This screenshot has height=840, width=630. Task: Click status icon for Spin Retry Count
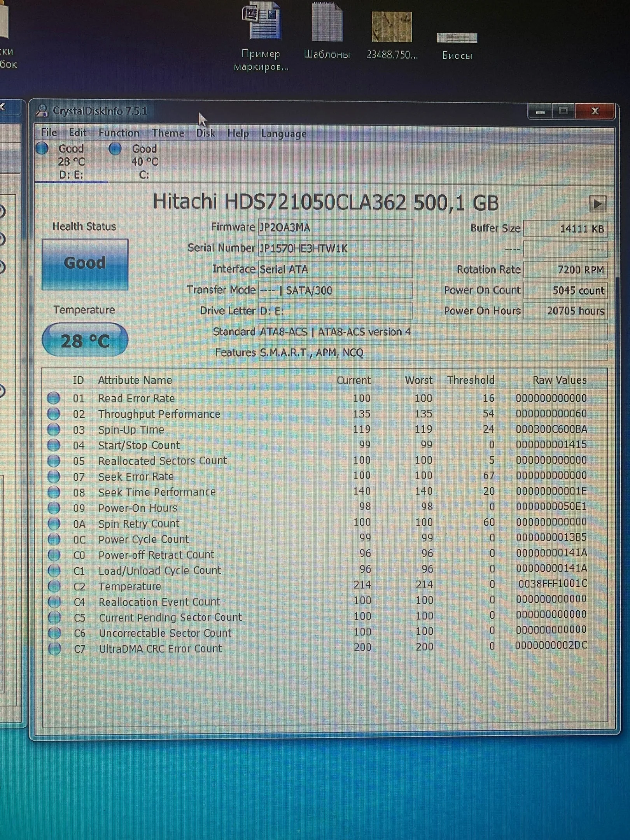(54, 523)
